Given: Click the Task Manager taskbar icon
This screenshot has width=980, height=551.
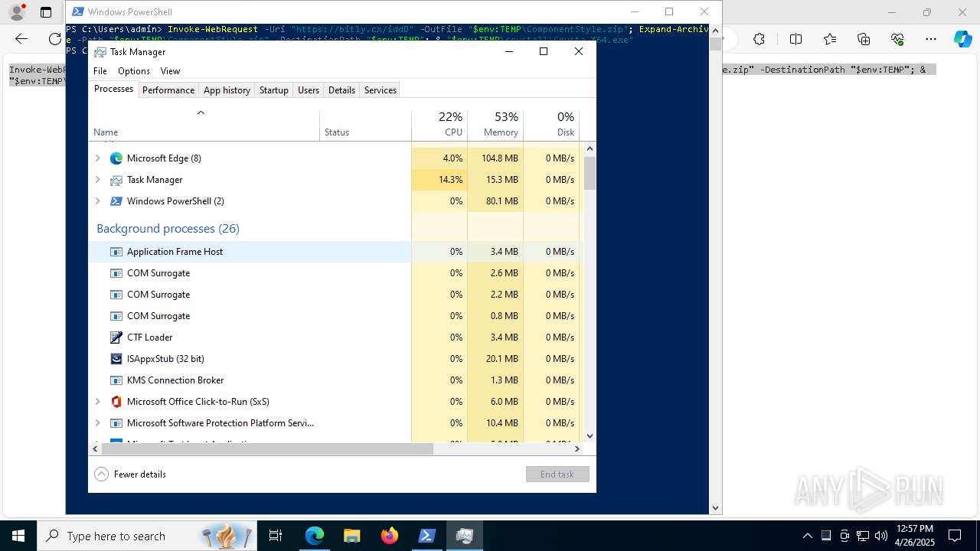Looking at the screenshot, I should [x=465, y=536].
